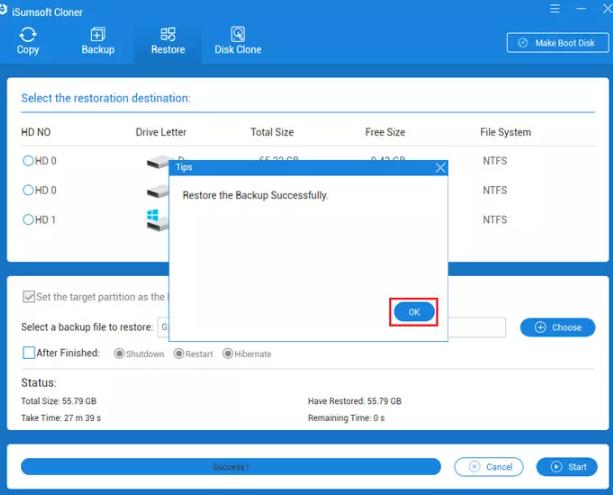Viewport: 613px width, 495px height.
Task: Click OK in the Tips dialog
Action: click(414, 312)
